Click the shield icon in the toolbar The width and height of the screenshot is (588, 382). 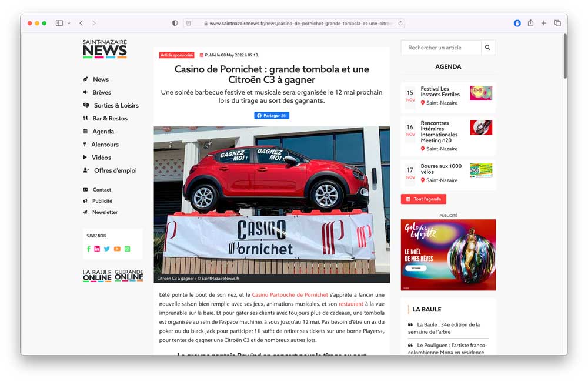point(174,22)
